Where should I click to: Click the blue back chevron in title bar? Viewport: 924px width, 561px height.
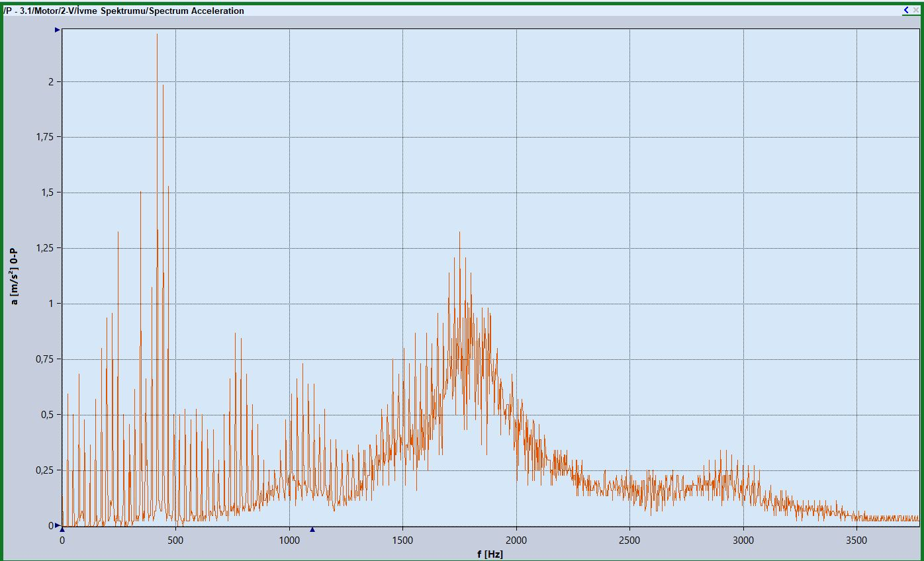coord(906,10)
